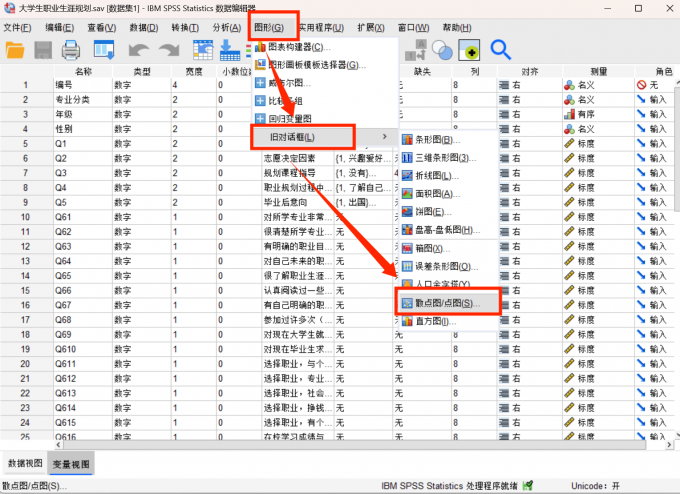Select the name cell Q63
The height and width of the screenshot is (494, 680).
(83, 246)
